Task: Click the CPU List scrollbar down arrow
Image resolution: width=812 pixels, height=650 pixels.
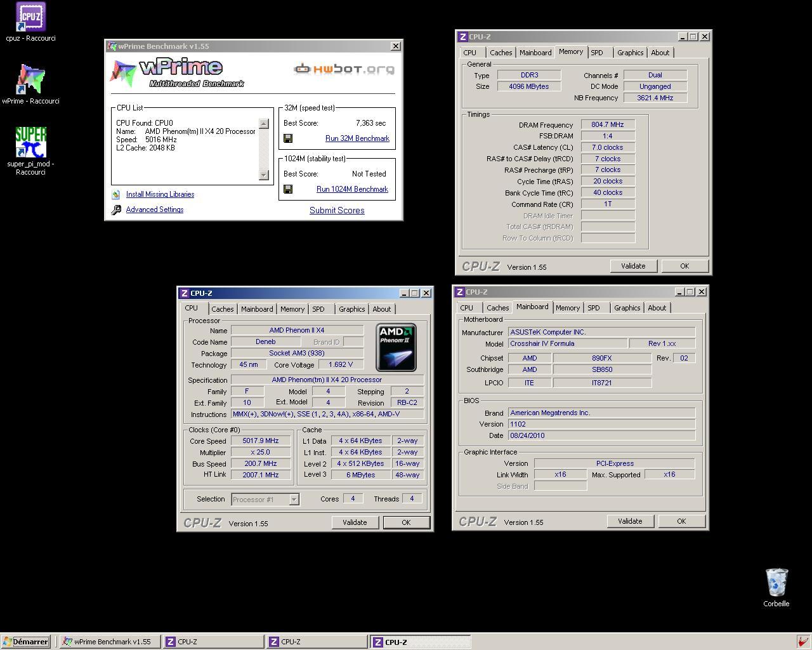Action: 264,175
